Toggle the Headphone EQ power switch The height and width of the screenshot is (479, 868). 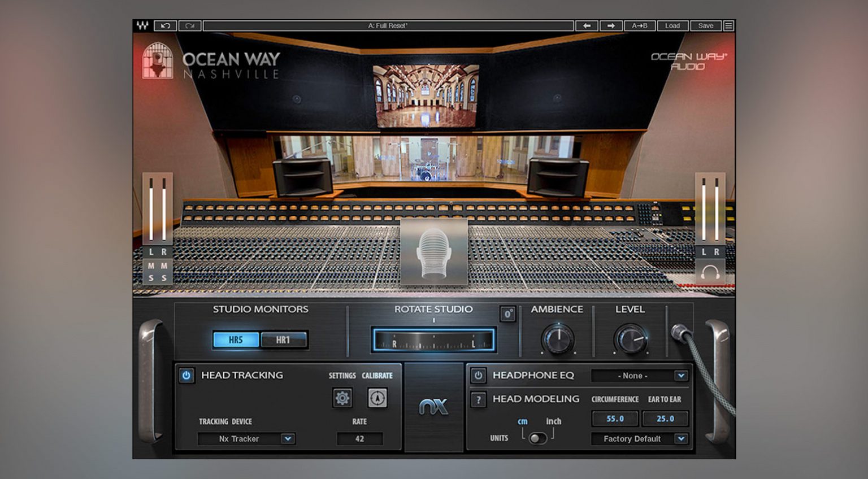(478, 375)
